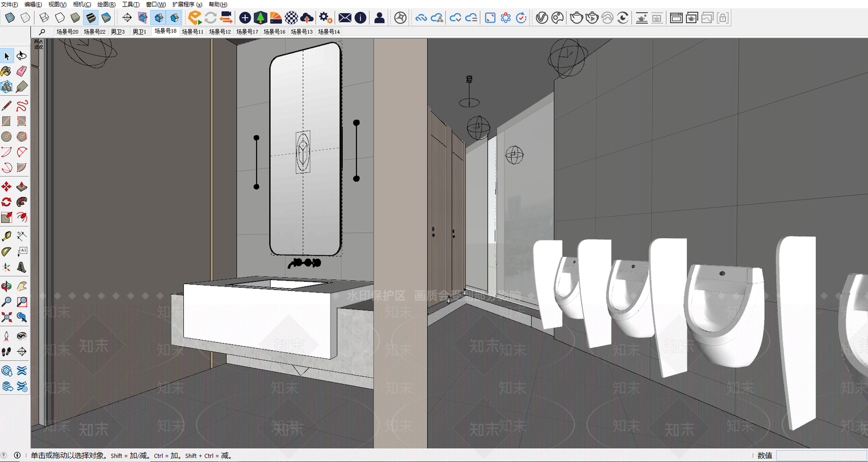This screenshot has width=868, height=462.
Task: Open the user account silhouette icon
Action: pyautogui.click(x=380, y=18)
